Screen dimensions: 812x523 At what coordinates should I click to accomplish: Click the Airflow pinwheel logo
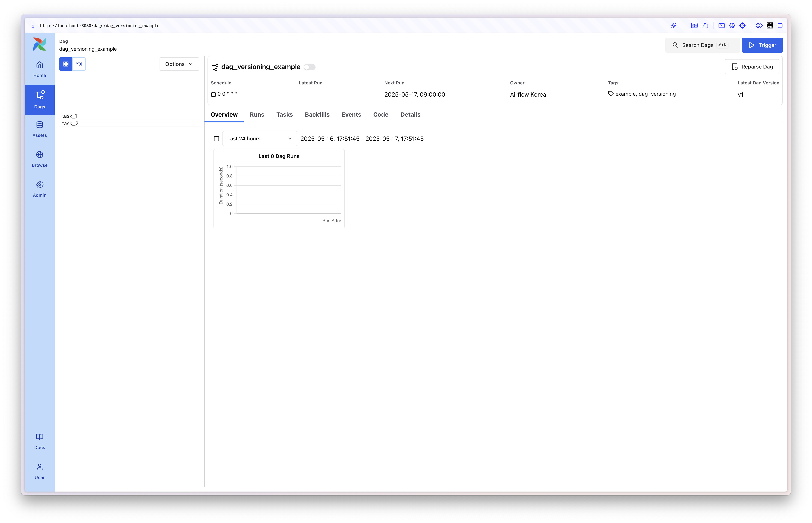(39, 44)
